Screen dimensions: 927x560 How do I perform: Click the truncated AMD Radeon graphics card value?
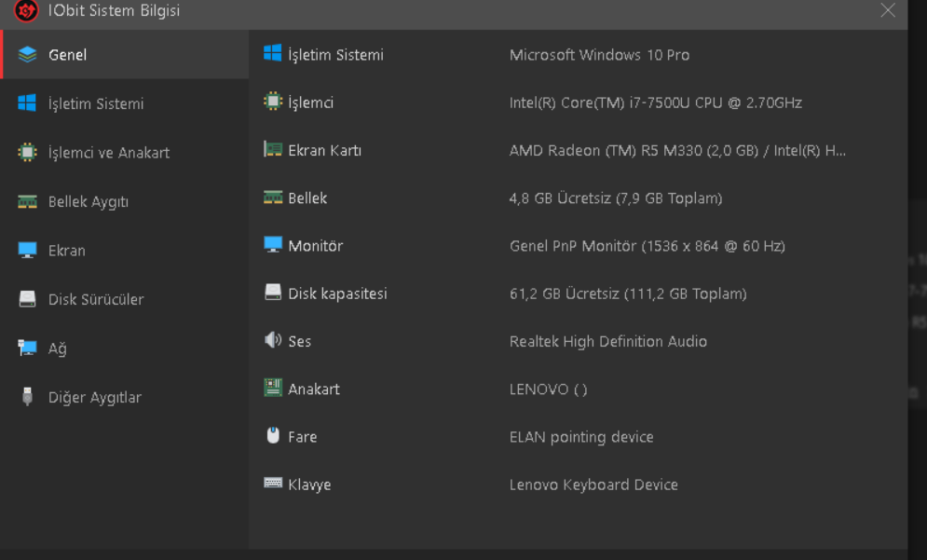click(677, 150)
